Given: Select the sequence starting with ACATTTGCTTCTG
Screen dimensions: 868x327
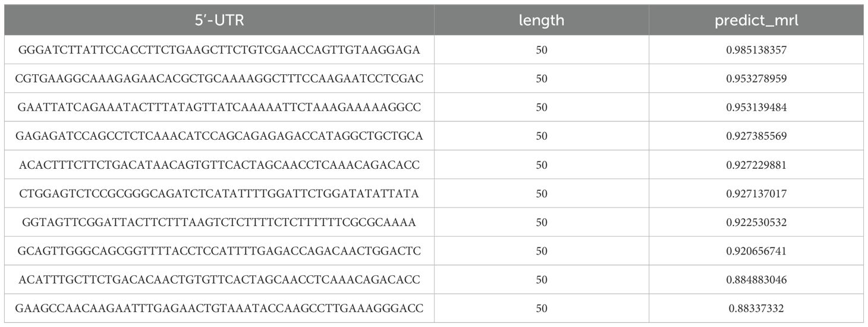Looking at the screenshot, I should 219,279.
